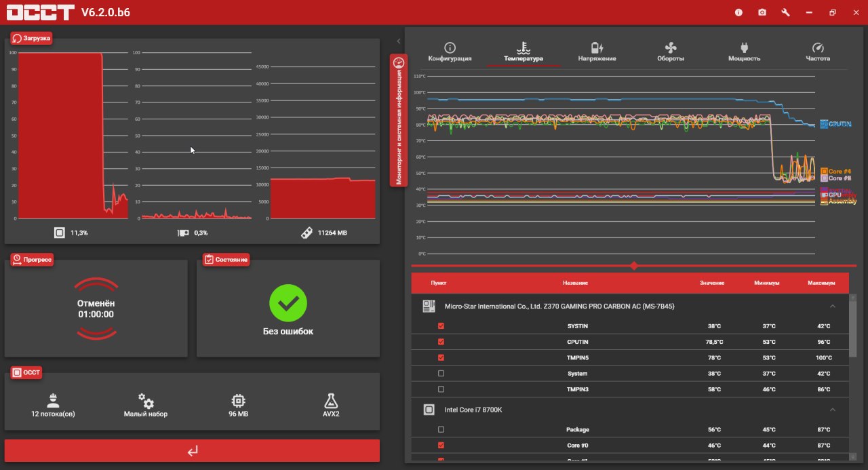Screen dimensions: 868x470
Task: Click the worker icon above 12 потока(ов)
Action: (x=53, y=399)
